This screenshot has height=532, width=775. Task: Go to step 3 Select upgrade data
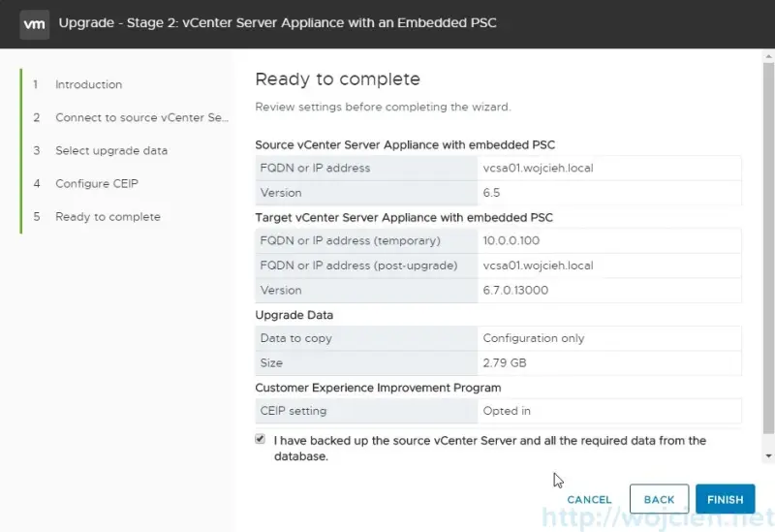coord(111,151)
